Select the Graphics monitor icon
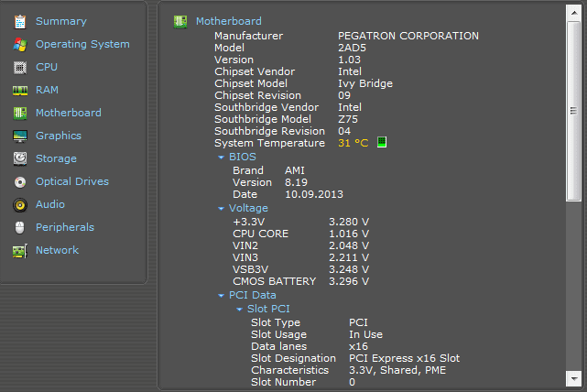The image size is (587, 392). [19, 136]
